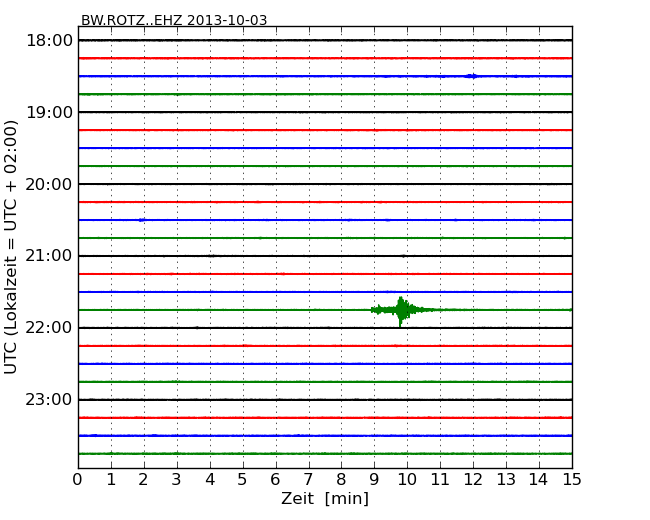Click the large green seismic event peak
650x520 pixels.
(x=401, y=311)
